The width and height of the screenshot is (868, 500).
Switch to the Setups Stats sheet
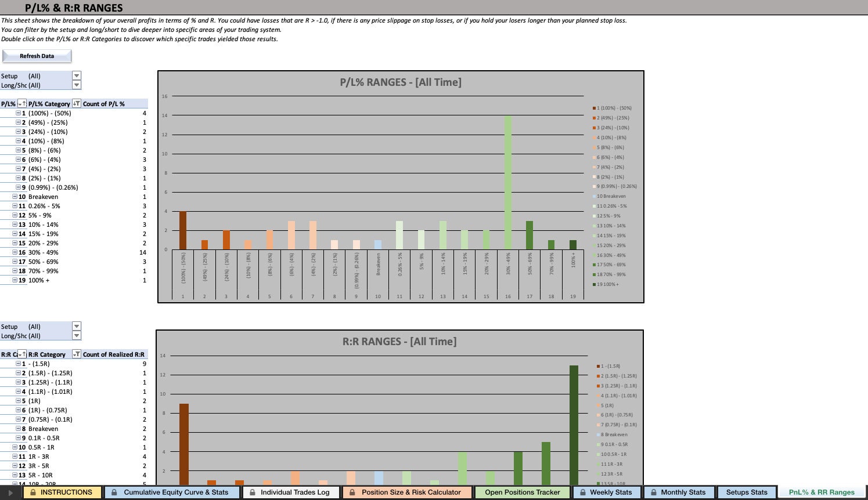[747, 492]
